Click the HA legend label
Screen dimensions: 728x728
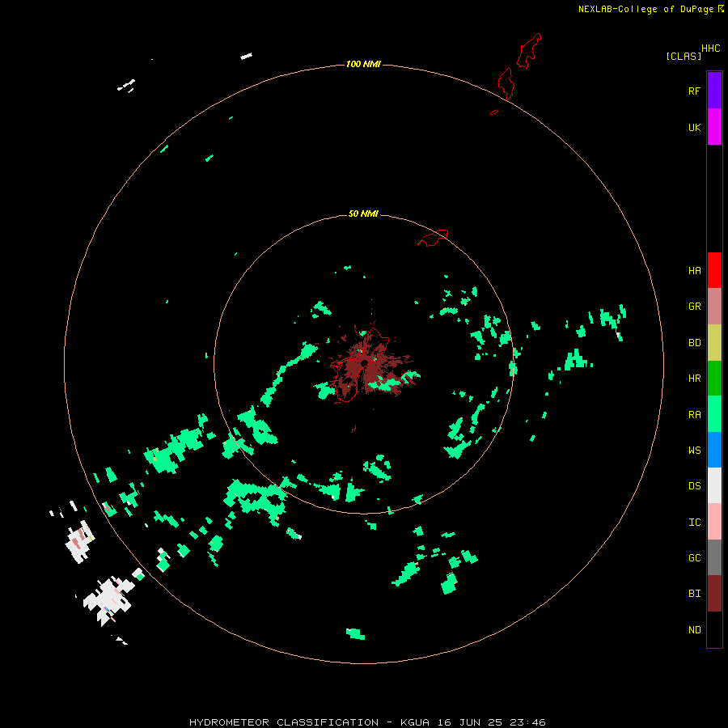[694, 271]
